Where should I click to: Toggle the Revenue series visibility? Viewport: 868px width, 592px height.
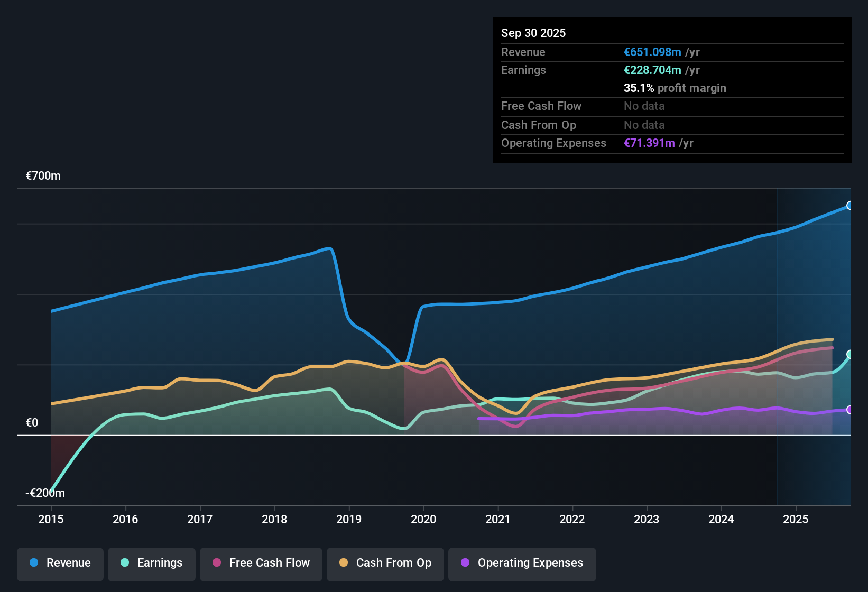(x=60, y=563)
